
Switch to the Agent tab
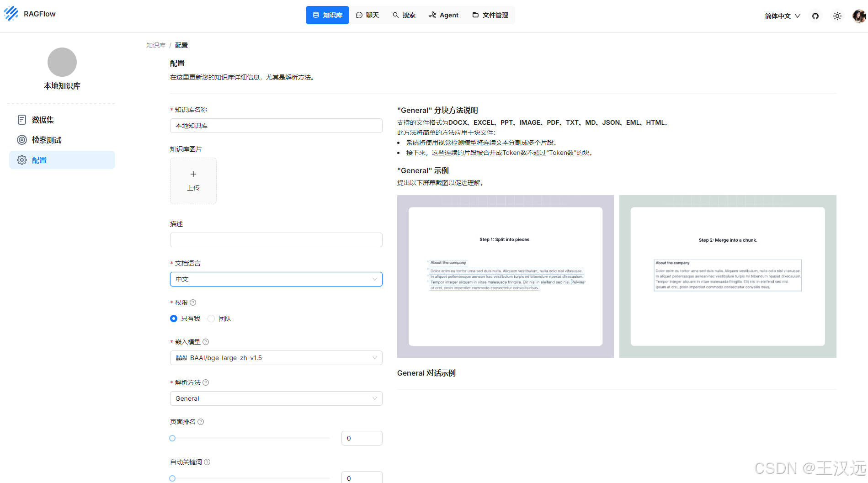444,15
